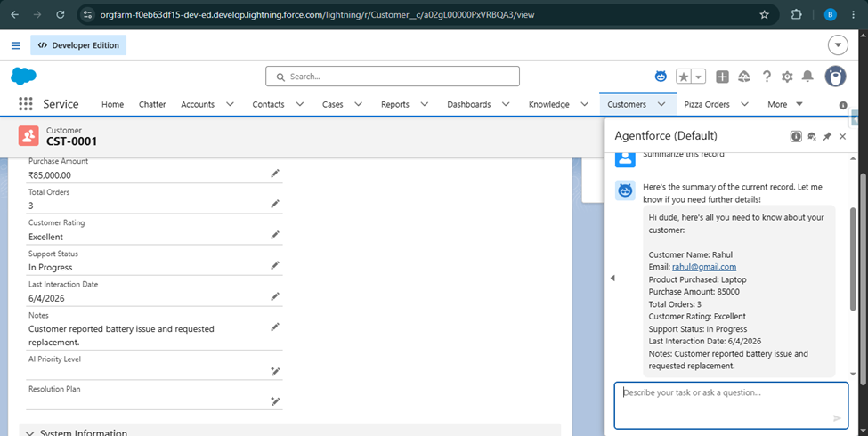The image size is (868, 436).
Task: Open the More tabs menu
Action: click(x=785, y=104)
